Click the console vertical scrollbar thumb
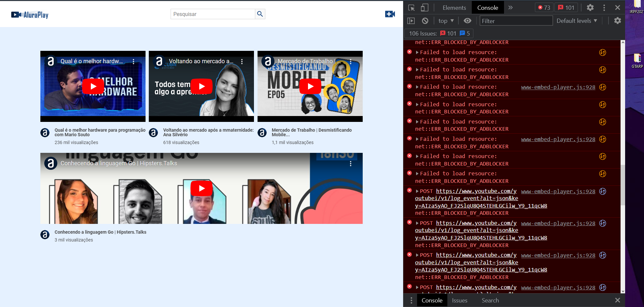This screenshot has width=644, height=307. [x=623, y=185]
